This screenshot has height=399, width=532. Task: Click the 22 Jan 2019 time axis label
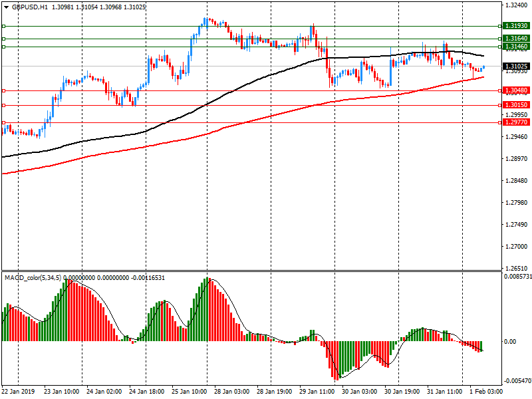19,392
